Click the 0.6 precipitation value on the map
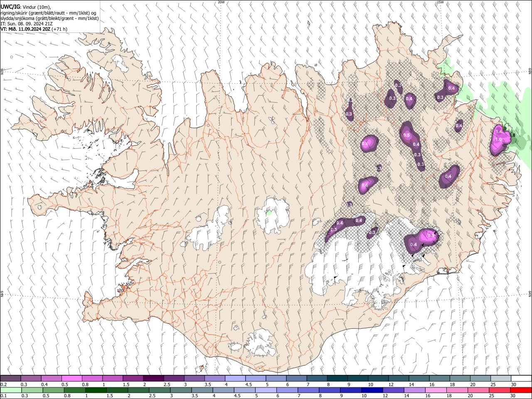 click(x=365, y=185)
